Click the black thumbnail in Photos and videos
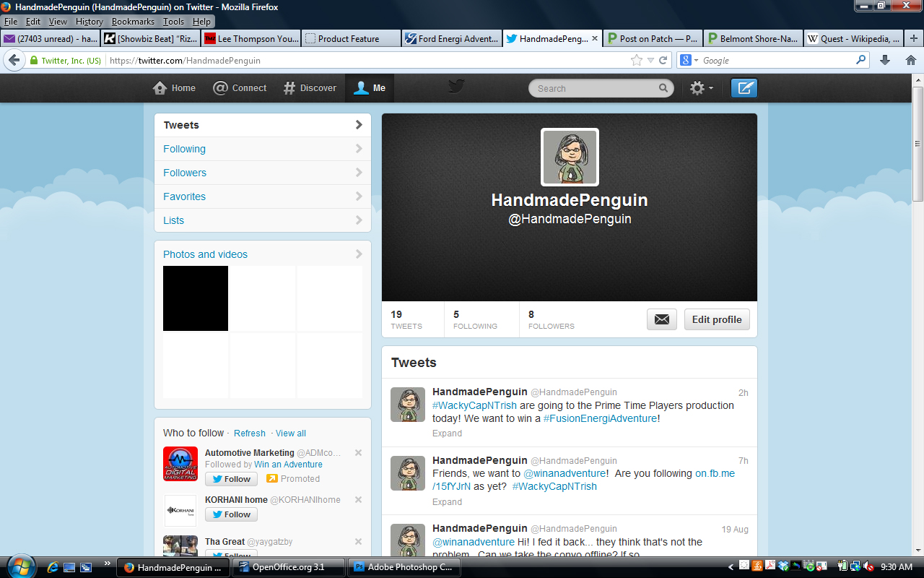This screenshot has height=578, width=924. pos(196,298)
